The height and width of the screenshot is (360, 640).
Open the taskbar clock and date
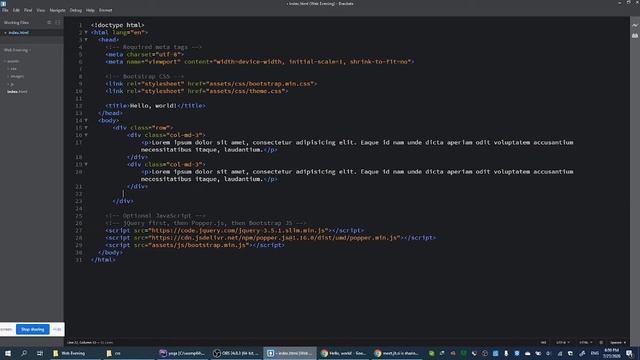pyautogui.click(x=611, y=353)
